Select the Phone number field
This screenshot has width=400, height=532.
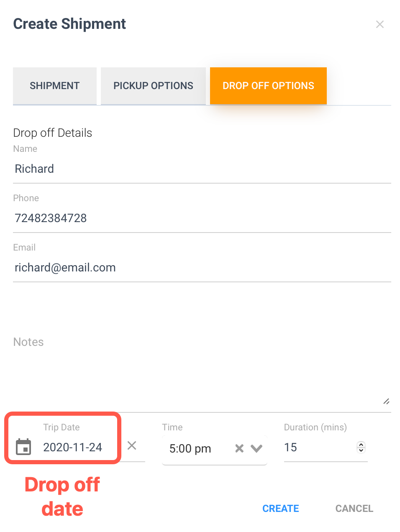point(202,218)
